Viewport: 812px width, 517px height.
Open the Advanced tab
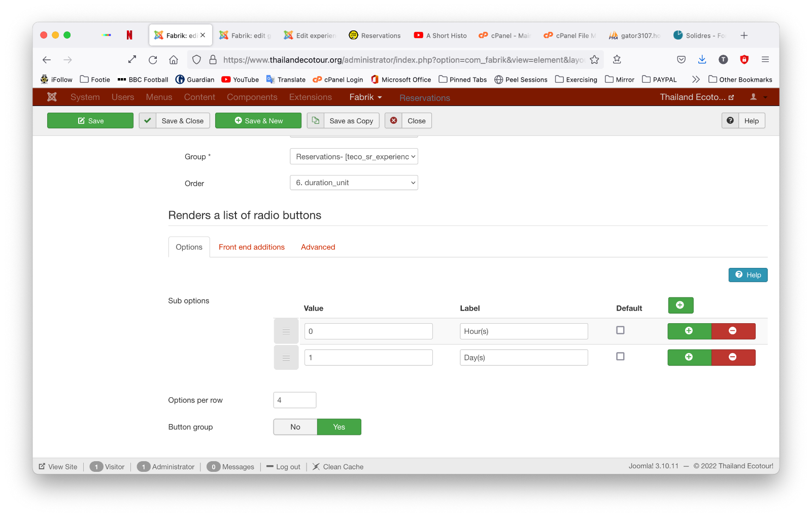pyautogui.click(x=318, y=247)
